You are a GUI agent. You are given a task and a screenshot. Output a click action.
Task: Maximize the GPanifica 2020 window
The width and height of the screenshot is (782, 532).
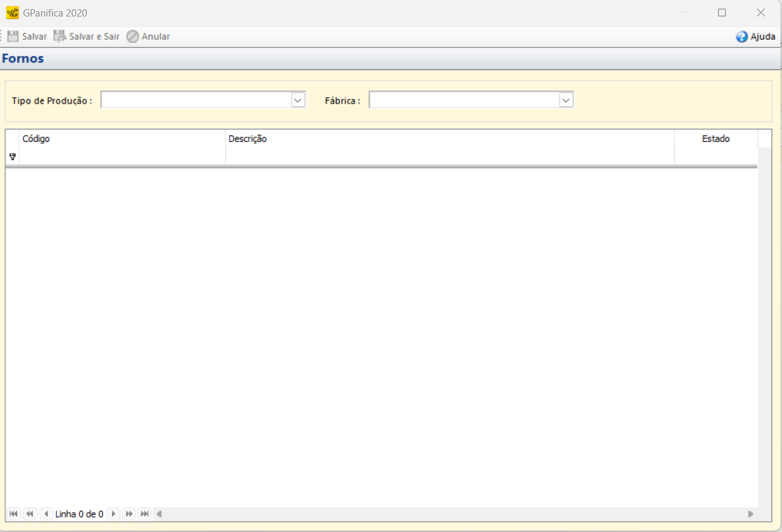point(722,13)
